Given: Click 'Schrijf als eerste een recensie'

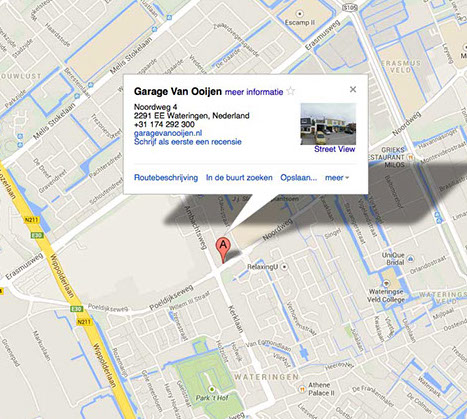Looking at the screenshot, I should [188, 142].
